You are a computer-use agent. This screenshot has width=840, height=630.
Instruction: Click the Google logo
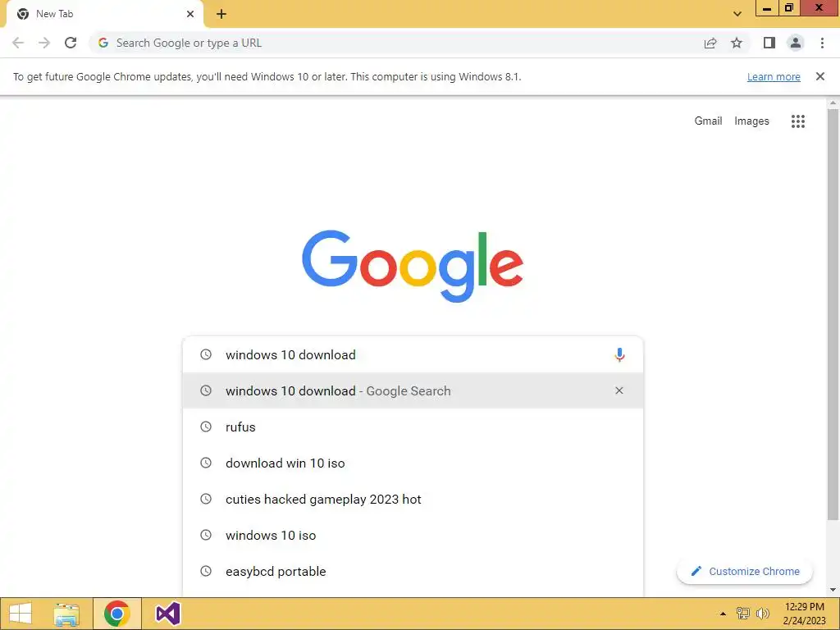click(413, 267)
